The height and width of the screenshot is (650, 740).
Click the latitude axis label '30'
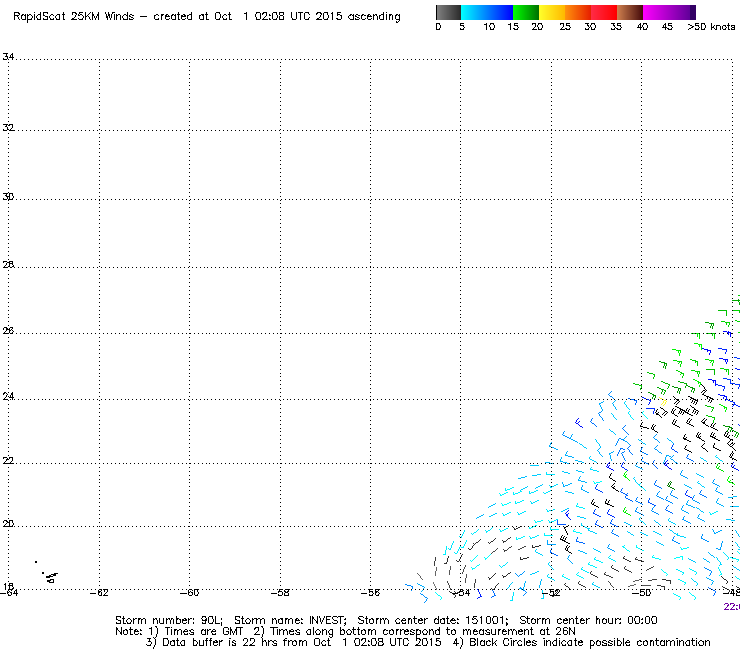(x=8, y=196)
